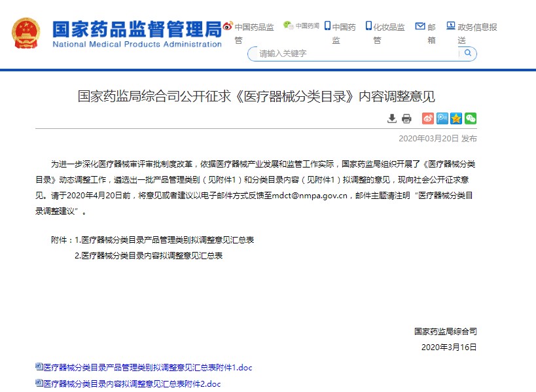The image size is (536, 392).
Task: Click the doc file icon for 附件1
Action: [x=39, y=367]
